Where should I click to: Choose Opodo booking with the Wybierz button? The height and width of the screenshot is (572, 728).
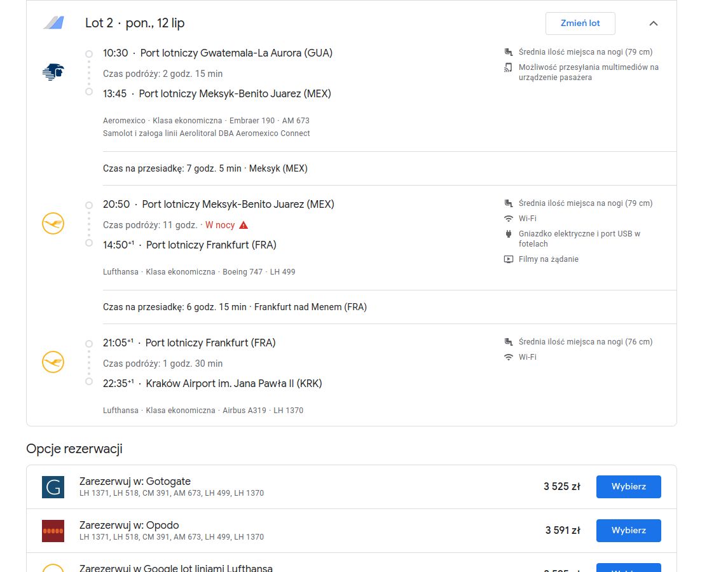pyautogui.click(x=628, y=531)
